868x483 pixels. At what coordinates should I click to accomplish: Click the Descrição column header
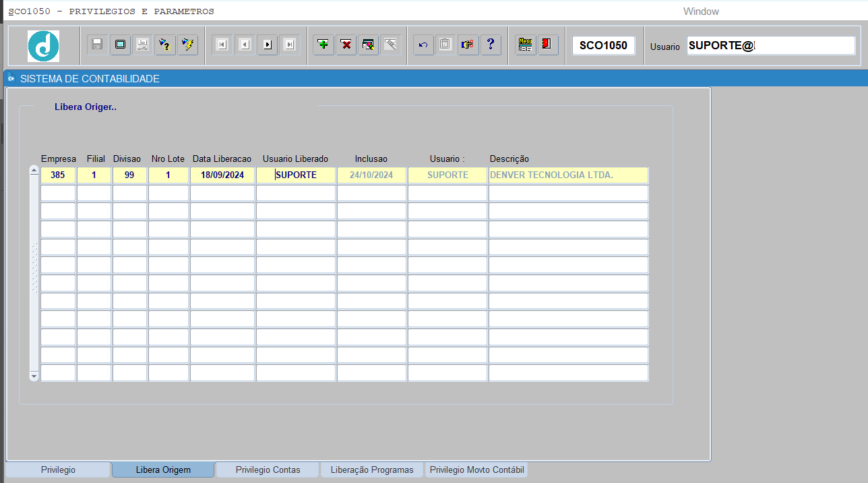[x=509, y=159]
